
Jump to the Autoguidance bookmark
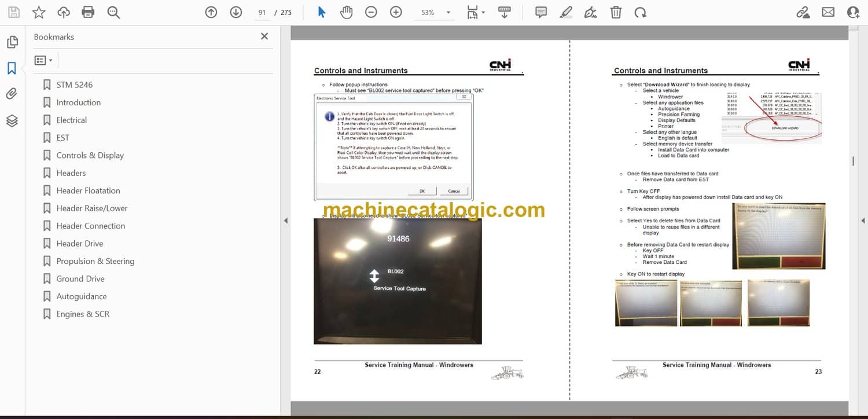[82, 296]
